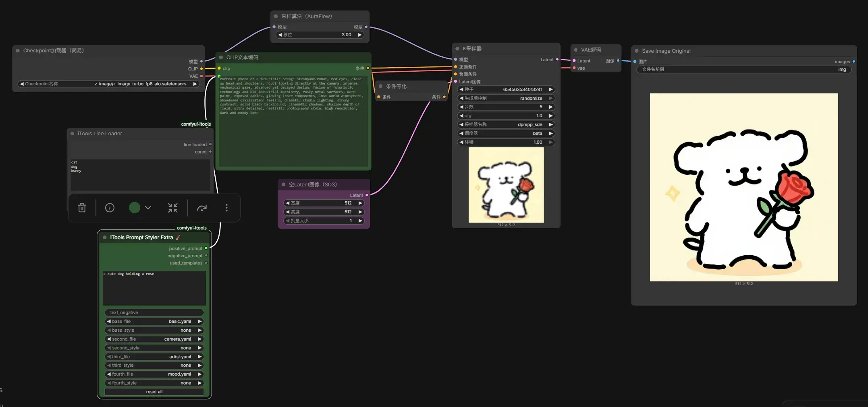Click CLIP文本编码 prompt text area

coord(293,121)
